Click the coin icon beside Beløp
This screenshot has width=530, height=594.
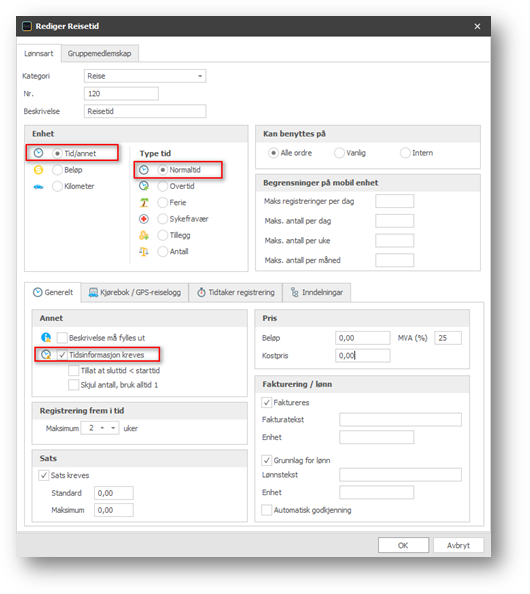[x=38, y=170]
